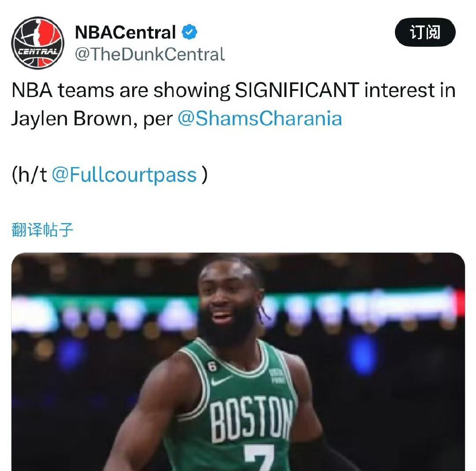Follow the @ShamsCharania mention link
The width and height of the screenshot is (476, 471).
coord(260,119)
